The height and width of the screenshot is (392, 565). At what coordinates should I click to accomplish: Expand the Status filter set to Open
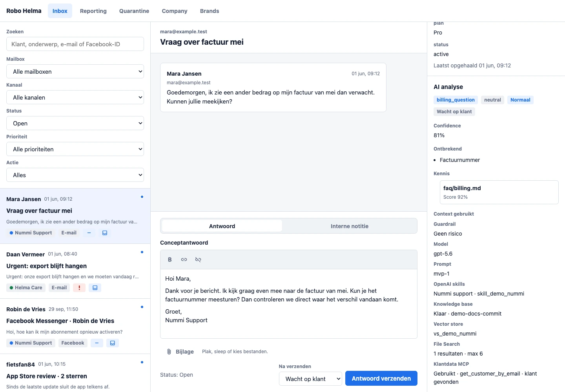[75, 123]
